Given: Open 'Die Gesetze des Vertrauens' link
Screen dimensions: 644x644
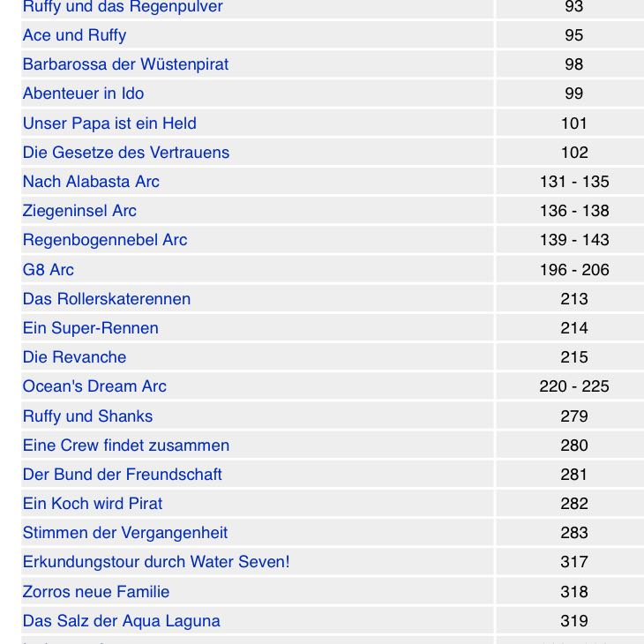Looking at the screenshot, I should coord(126,153).
